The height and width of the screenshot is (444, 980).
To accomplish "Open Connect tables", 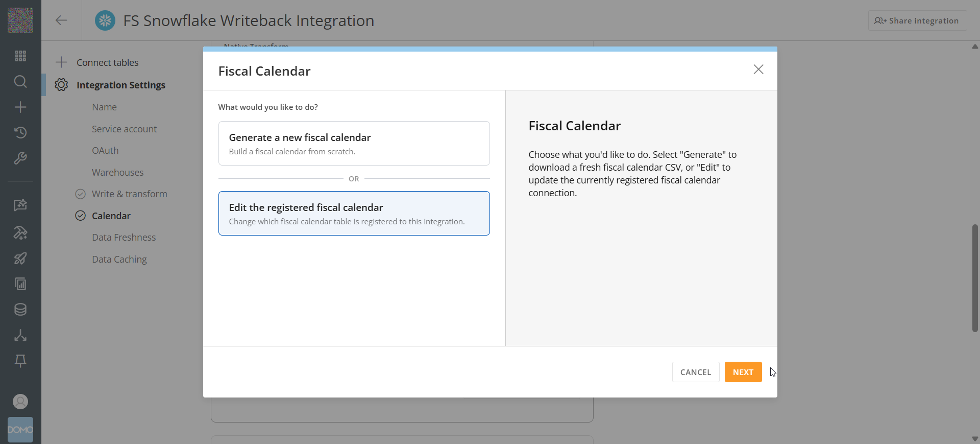I will pos(108,62).
